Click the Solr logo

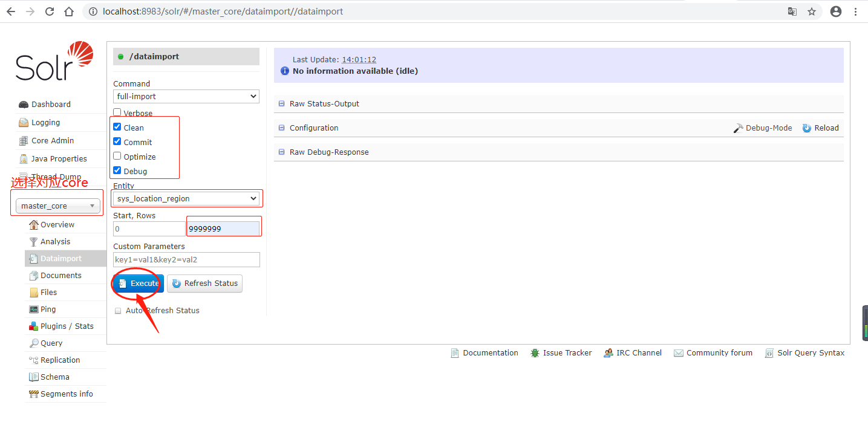54,62
